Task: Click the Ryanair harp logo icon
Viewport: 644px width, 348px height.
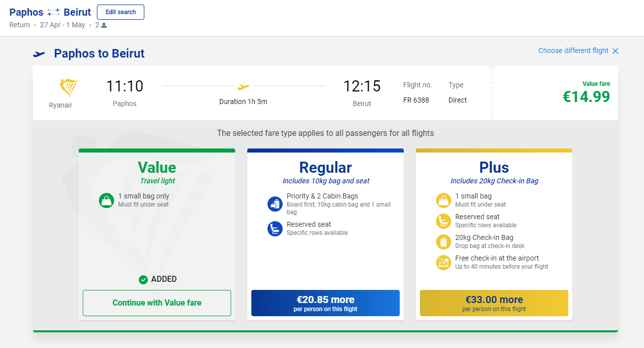Action: tap(69, 88)
